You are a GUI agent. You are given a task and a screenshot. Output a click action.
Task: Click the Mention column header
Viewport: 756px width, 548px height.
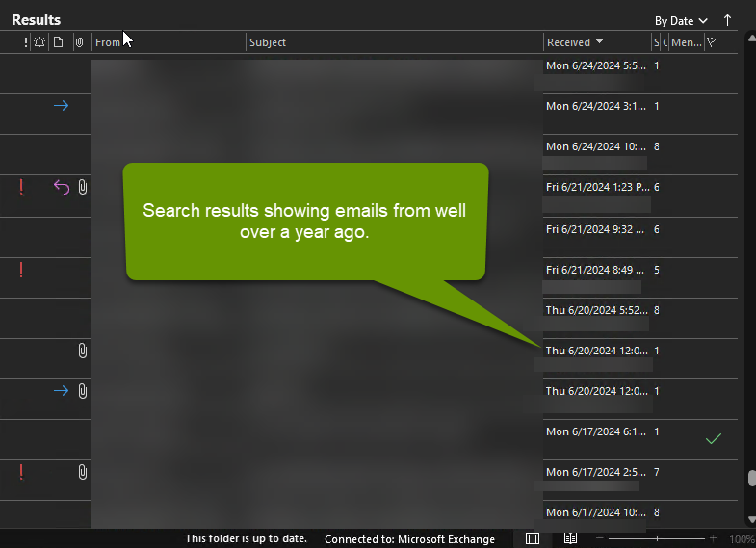[x=686, y=42]
